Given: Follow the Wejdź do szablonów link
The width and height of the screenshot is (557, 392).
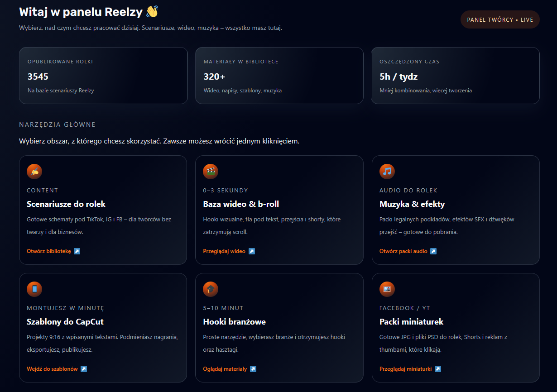Looking at the screenshot, I should 52,369.
